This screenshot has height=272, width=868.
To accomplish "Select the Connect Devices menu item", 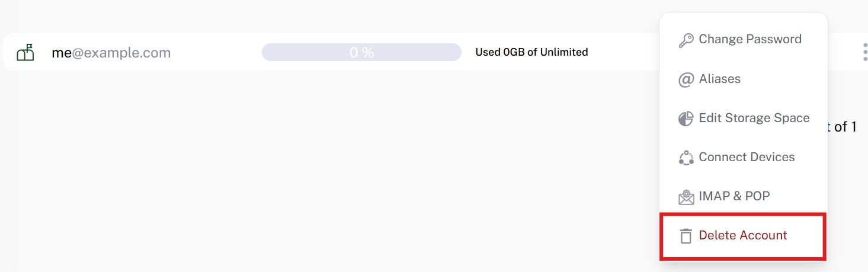I will (743, 157).
